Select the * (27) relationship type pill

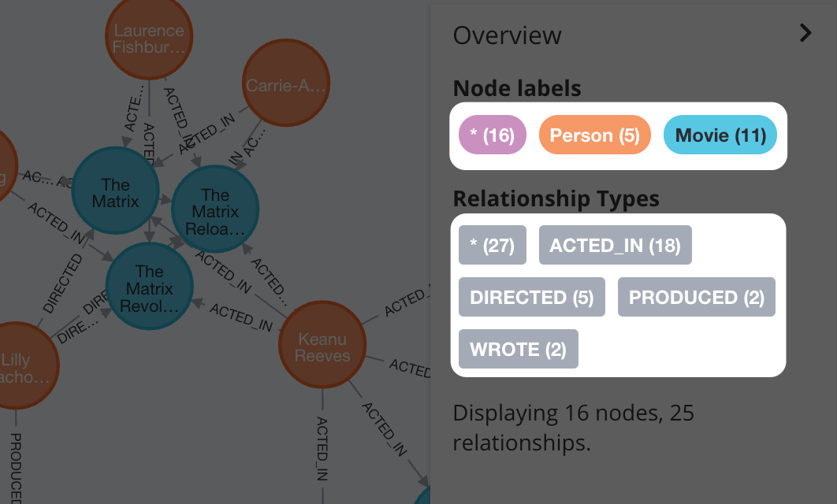[492, 246]
